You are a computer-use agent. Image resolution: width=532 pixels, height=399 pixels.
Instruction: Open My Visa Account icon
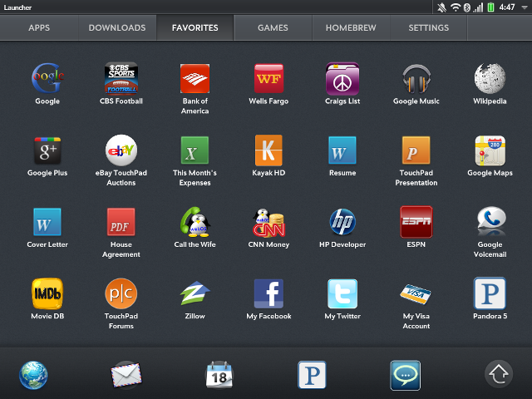point(416,294)
